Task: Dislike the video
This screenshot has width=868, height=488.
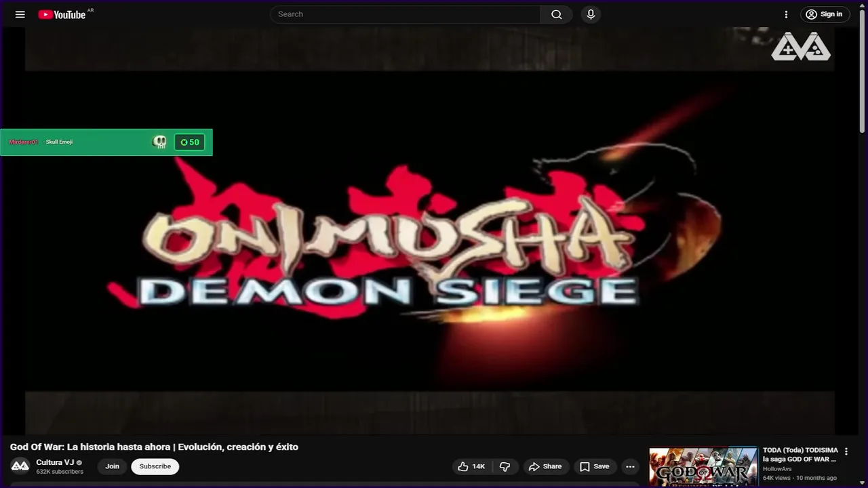Action: click(505, 466)
